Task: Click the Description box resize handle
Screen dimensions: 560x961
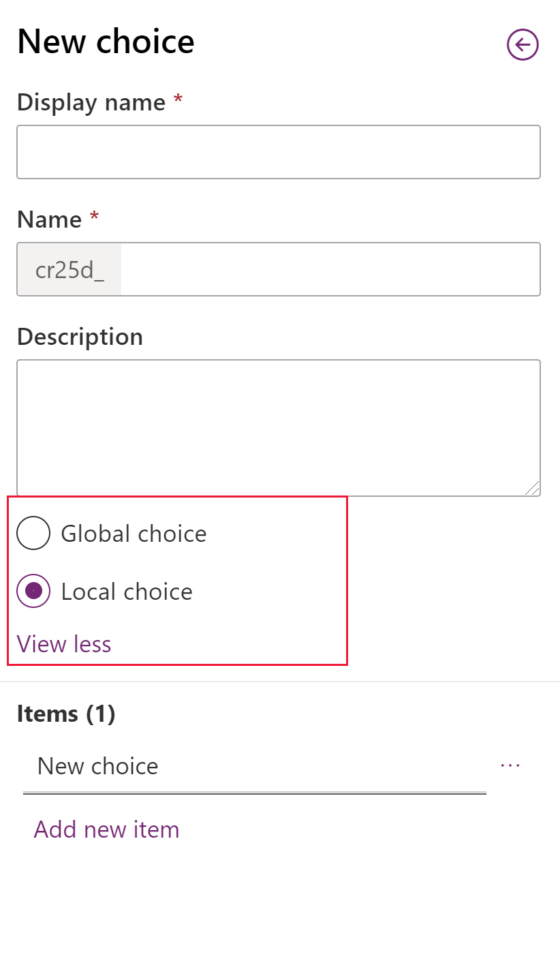Action: (x=532, y=487)
